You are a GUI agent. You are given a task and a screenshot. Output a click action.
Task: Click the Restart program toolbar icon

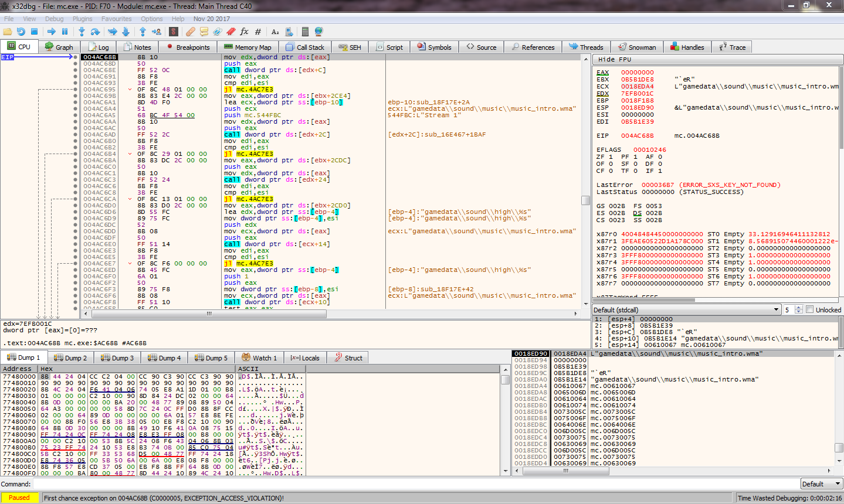click(21, 32)
